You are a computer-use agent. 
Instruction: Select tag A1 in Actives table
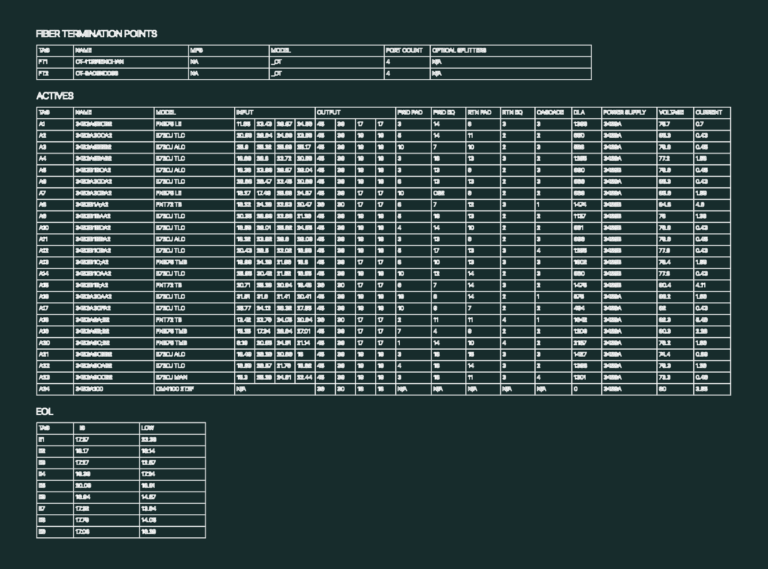click(42, 124)
